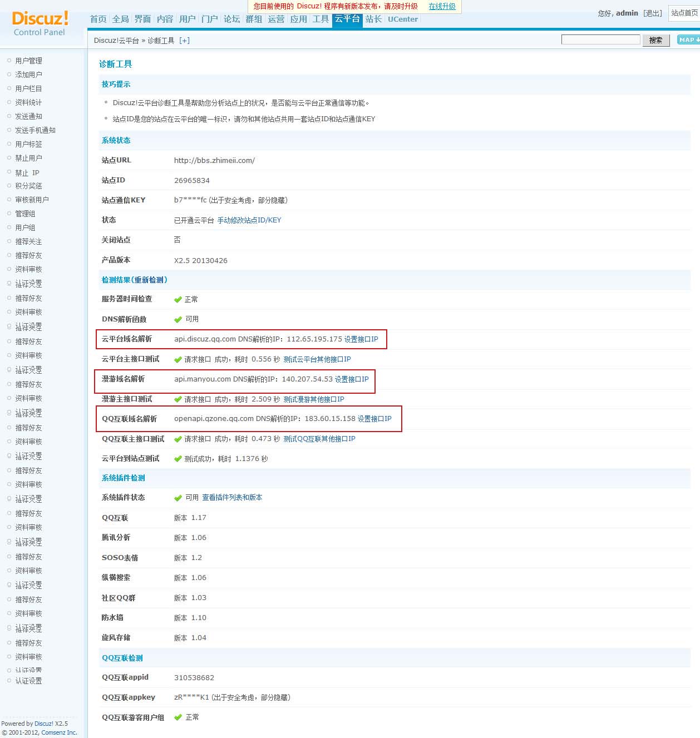Click green check for 云平台主接口测试
Viewport: 700px width, 738px height.
click(x=178, y=359)
